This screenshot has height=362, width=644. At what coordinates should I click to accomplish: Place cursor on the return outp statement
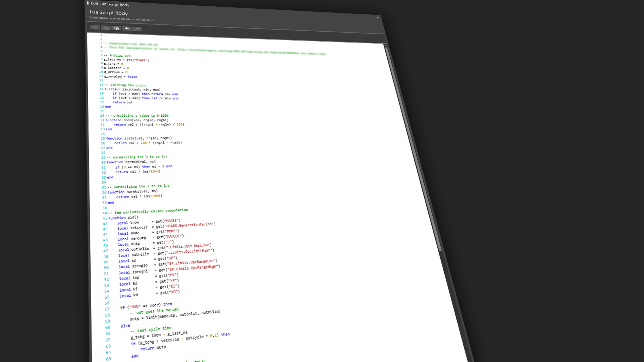tap(153, 348)
